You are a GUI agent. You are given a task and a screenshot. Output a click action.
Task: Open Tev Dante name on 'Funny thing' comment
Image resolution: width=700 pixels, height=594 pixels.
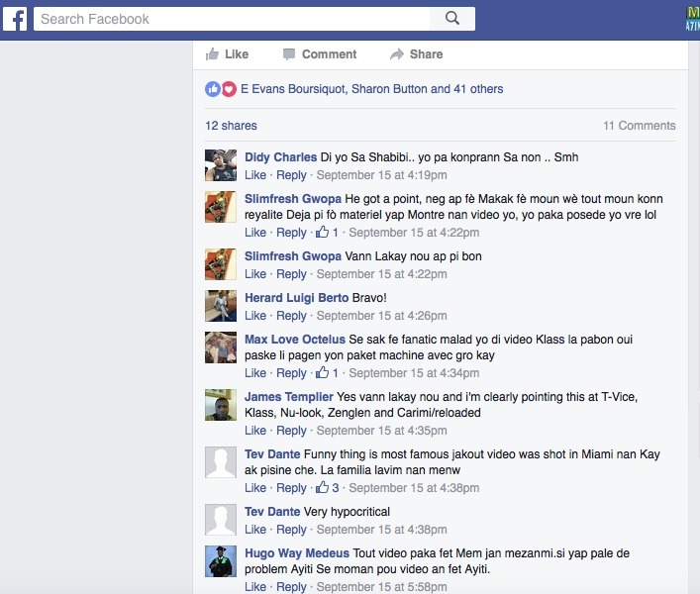(272, 454)
